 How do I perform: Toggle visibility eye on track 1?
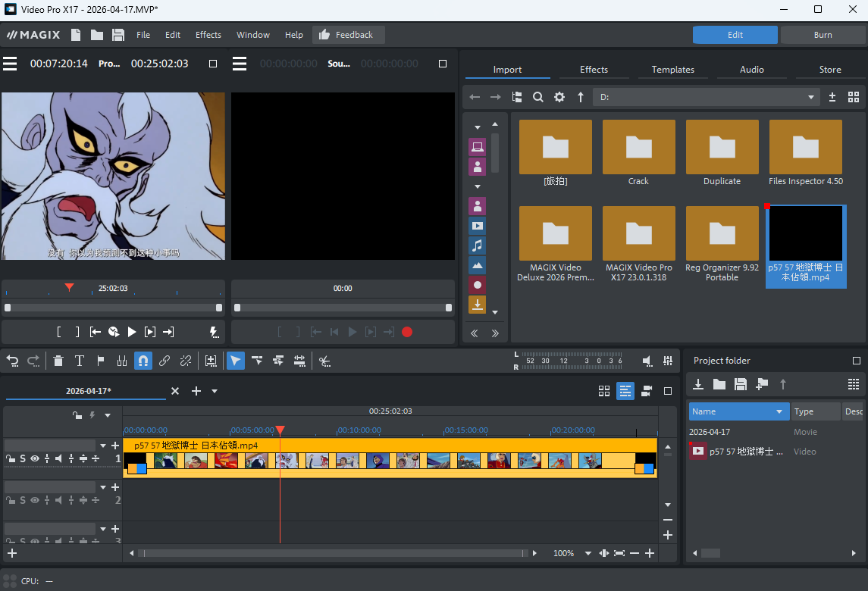[35, 458]
